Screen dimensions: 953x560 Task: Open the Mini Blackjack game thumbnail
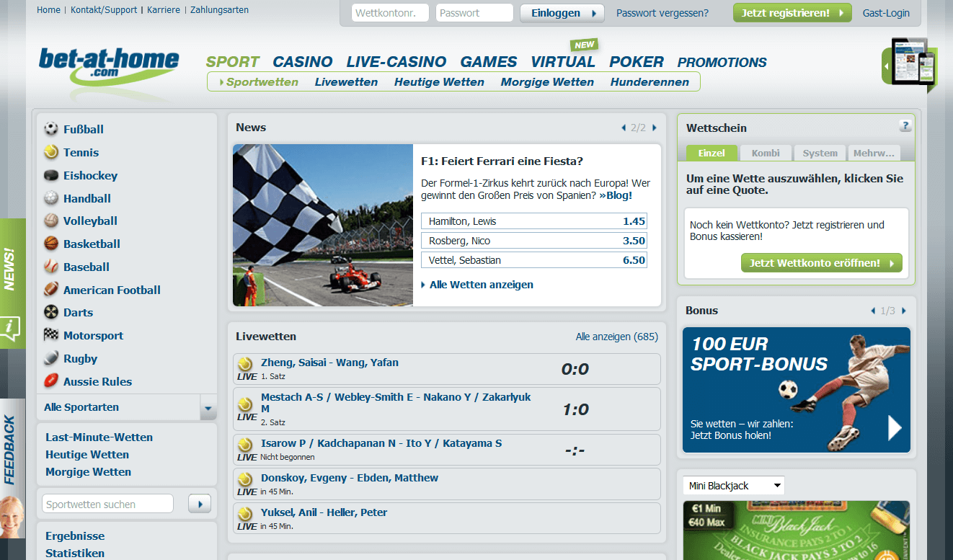point(797,530)
